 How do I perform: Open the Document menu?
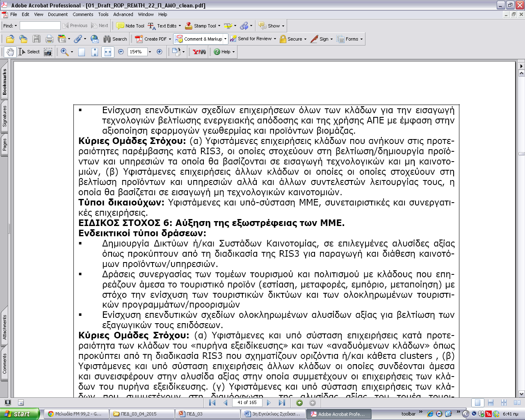tap(58, 14)
